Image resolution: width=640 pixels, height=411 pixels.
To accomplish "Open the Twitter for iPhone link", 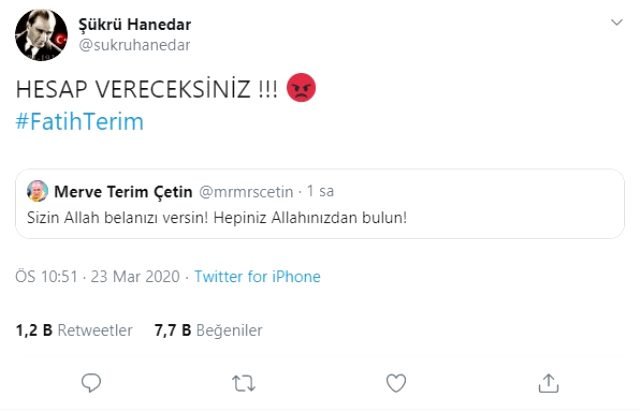I will [257, 276].
